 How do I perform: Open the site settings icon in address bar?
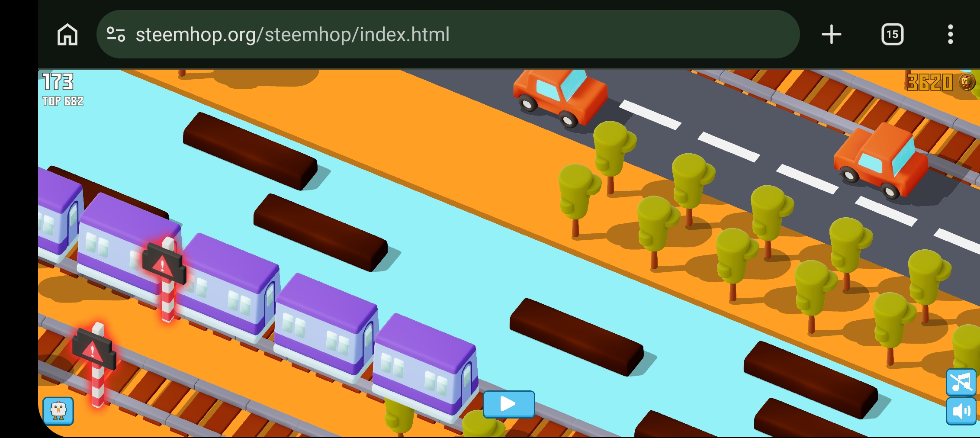tap(116, 35)
